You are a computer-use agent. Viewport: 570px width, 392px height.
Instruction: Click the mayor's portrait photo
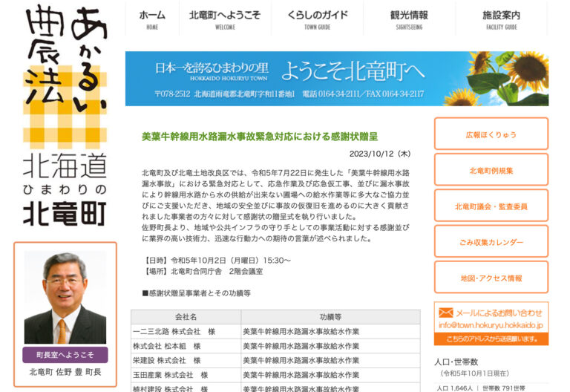[x=65, y=297]
